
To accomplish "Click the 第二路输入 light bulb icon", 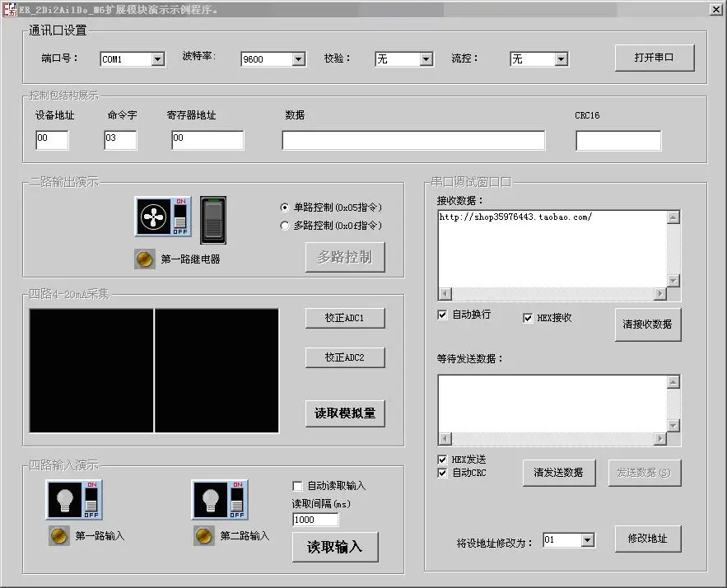I will pos(220,499).
